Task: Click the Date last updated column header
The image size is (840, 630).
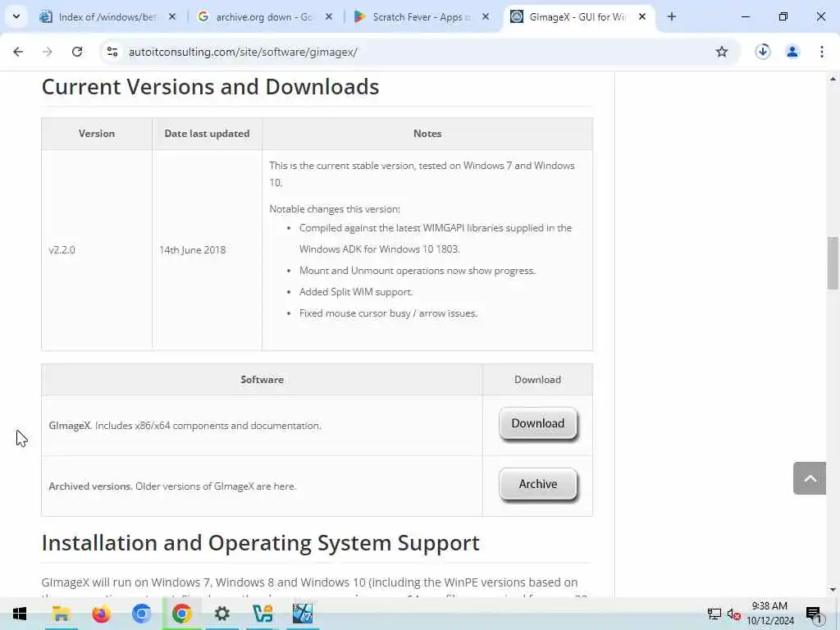Action: coord(207,134)
